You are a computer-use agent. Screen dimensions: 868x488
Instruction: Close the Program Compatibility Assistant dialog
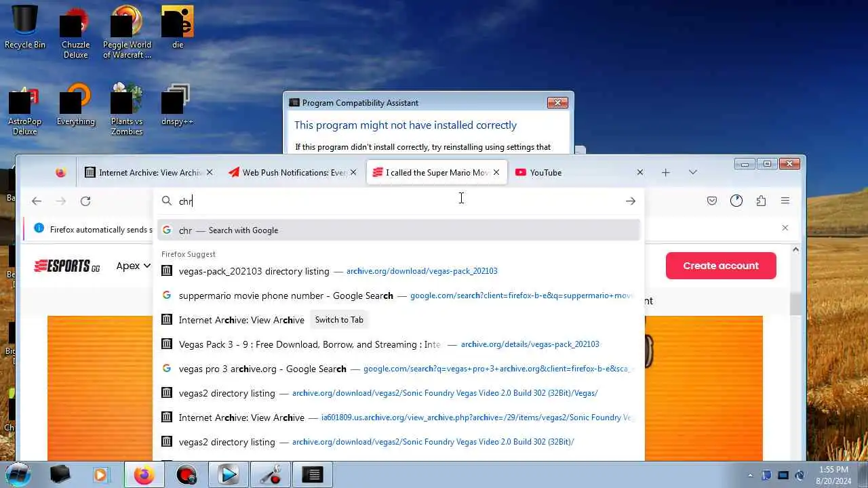557,102
